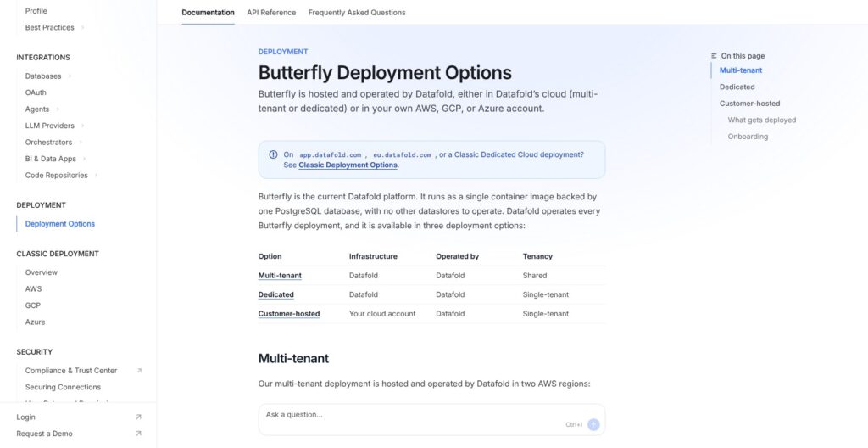Jump to Customer-hosted in On this page

[x=749, y=104]
